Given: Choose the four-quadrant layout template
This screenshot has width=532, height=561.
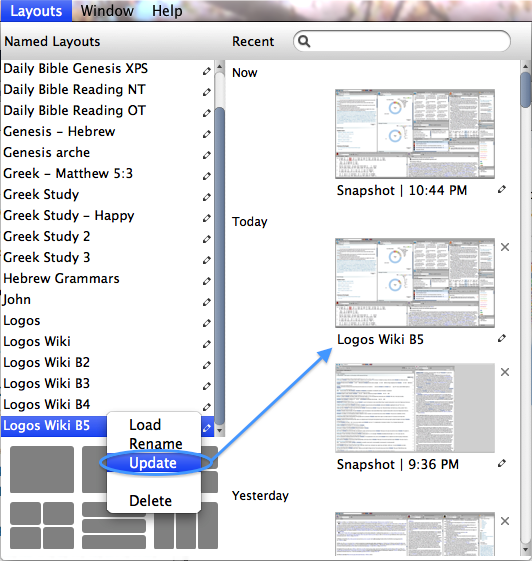Looking at the screenshot, I should pos(42,525).
